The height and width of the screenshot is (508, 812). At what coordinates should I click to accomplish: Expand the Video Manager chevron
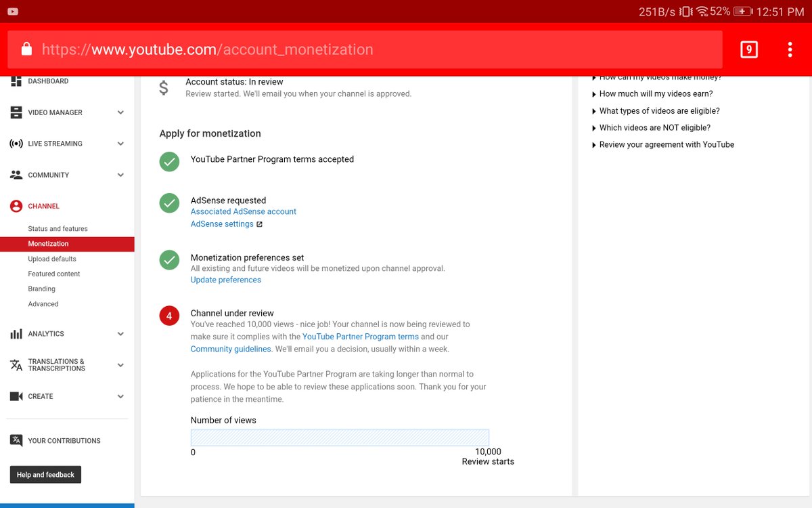[x=120, y=112]
